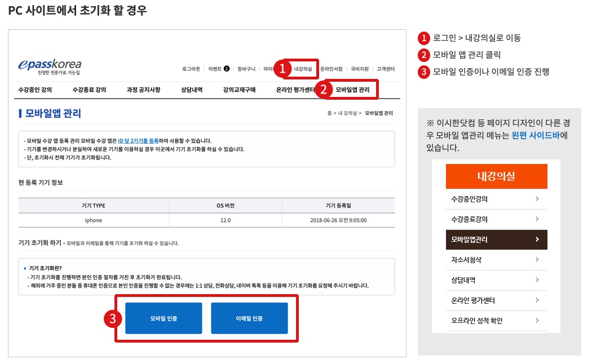
Task: Click the 2018-06-26 registration date cell
Action: click(x=338, y=220)
